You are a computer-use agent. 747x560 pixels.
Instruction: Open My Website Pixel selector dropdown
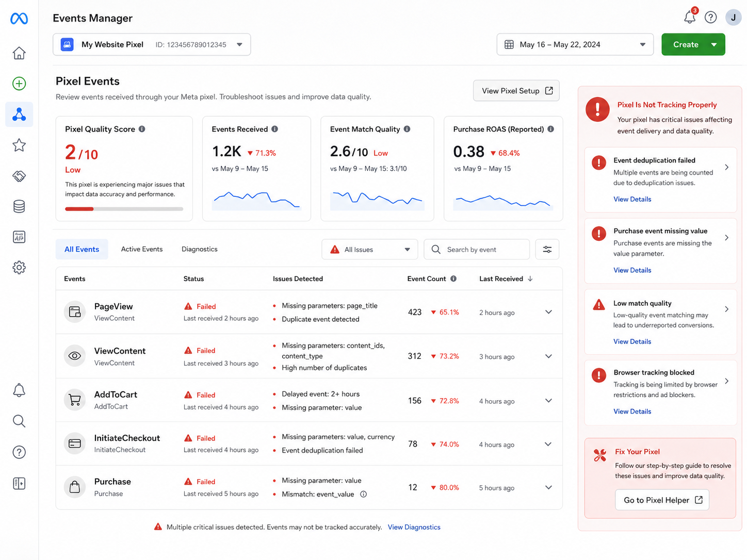152,44
